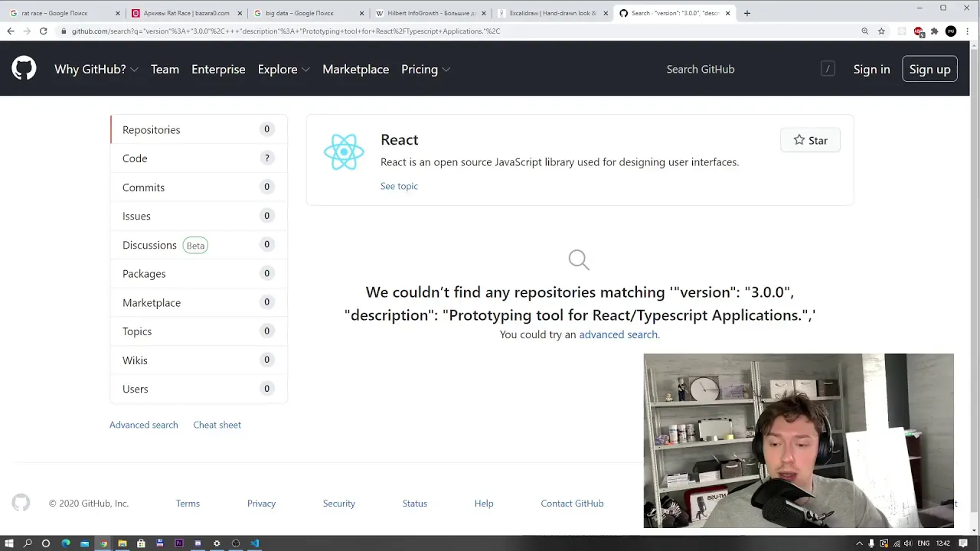This screenshot has height=551, width=980.
Task: Expand the Explore dropdown menu
Action: 283,69
